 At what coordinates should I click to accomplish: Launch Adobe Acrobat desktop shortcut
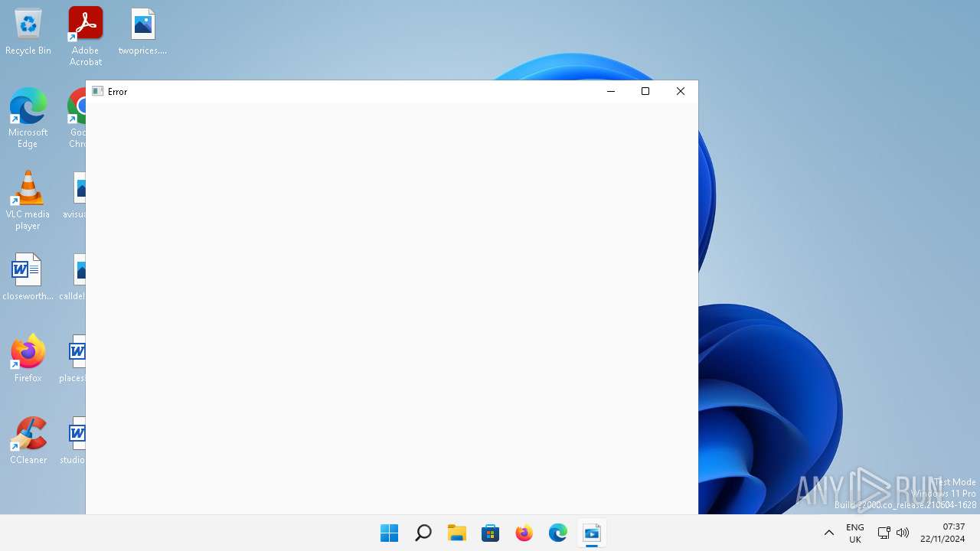85,37
